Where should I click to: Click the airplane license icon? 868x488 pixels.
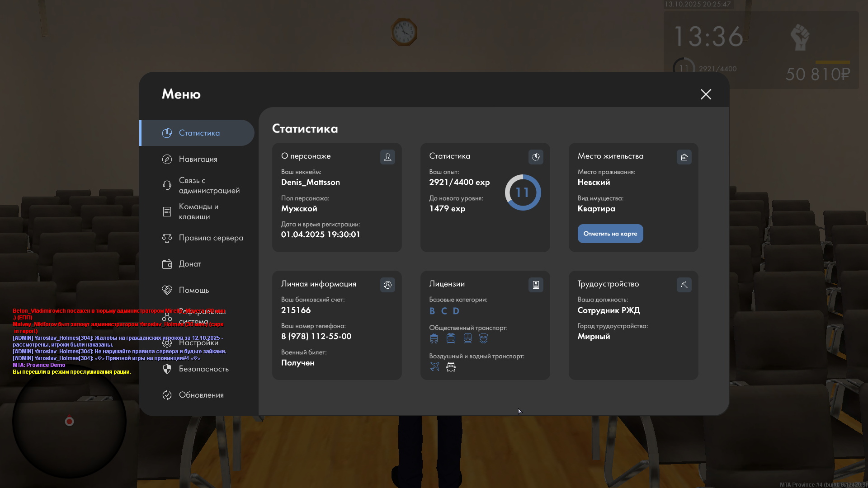point(434,367)
